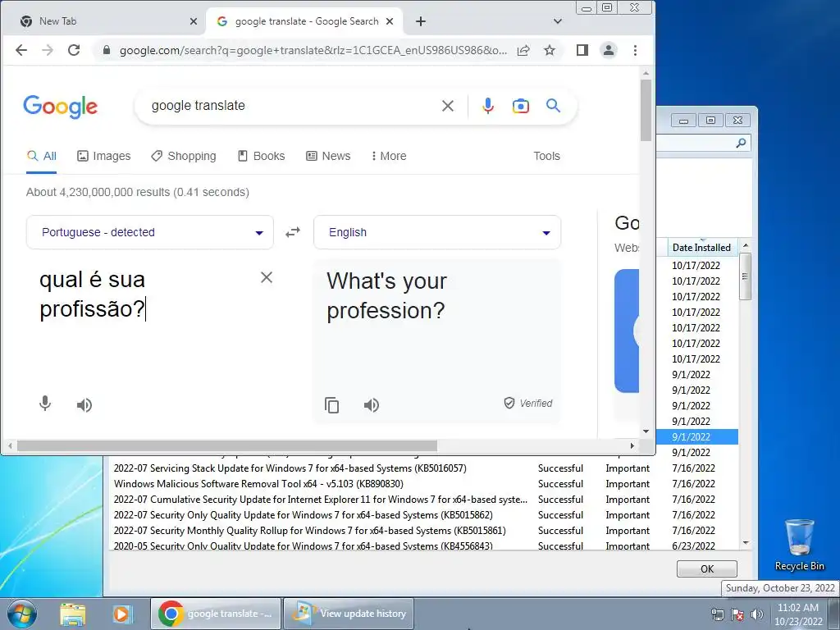Open the English target language dropdown
Screen dimensions: 840x630
pyautogui.click(x=437, y=232)
